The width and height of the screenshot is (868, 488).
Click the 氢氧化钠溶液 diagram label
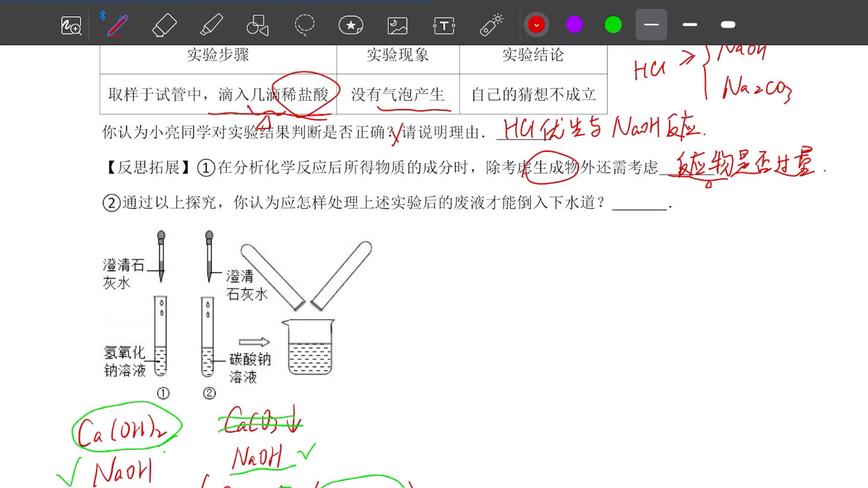pyautogui.click(x=125, y=361)
